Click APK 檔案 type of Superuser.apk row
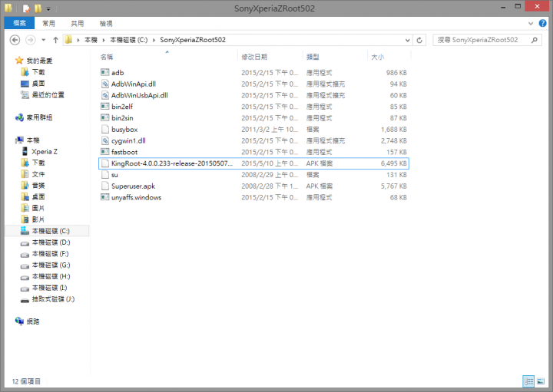This screenshot has width=553, height=392. tap(320, 186)
